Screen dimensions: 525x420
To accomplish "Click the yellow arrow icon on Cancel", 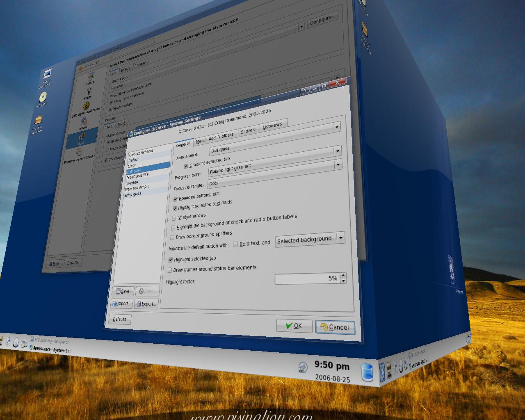I will click(x=324, y=326).
